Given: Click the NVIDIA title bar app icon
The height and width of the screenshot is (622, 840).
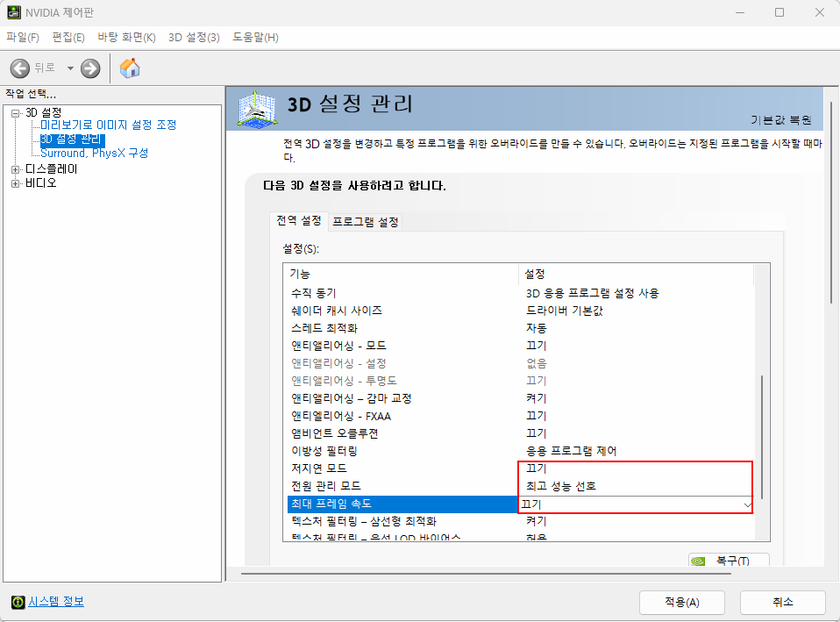Looking at the screenshot, I should point(14,12).
